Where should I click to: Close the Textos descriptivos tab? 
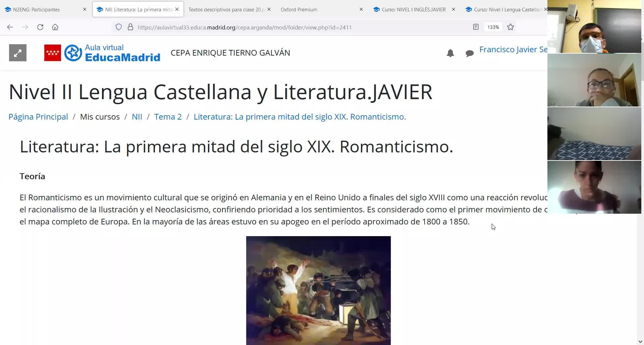point(269,9)
